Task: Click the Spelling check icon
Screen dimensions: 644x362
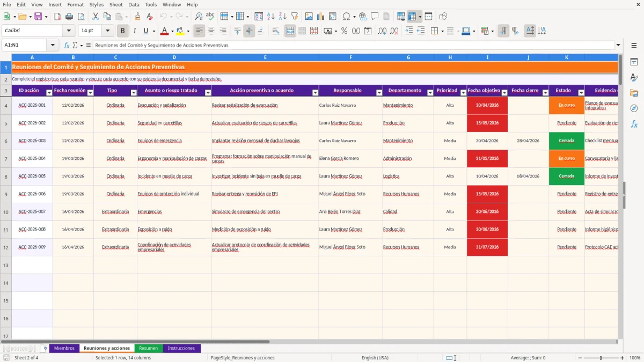Action: pos(210,17)
